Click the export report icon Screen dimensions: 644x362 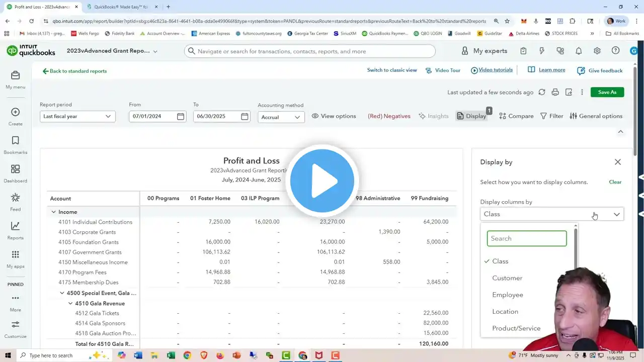569,92
